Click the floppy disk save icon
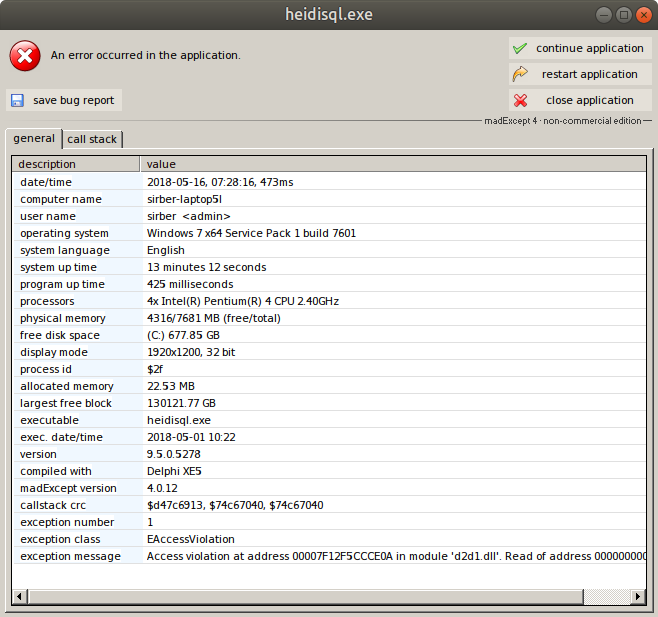Viewport: 658px width, 617px height. [17, 100]
